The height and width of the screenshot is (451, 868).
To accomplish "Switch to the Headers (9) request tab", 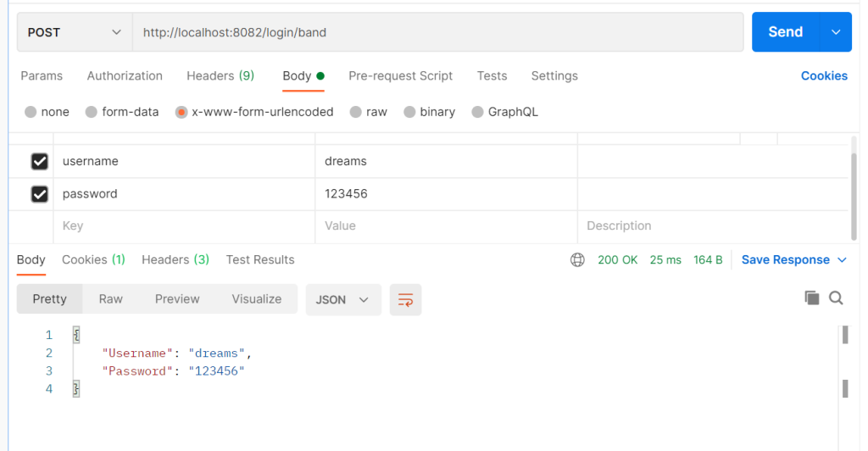I will pos(220,76).
